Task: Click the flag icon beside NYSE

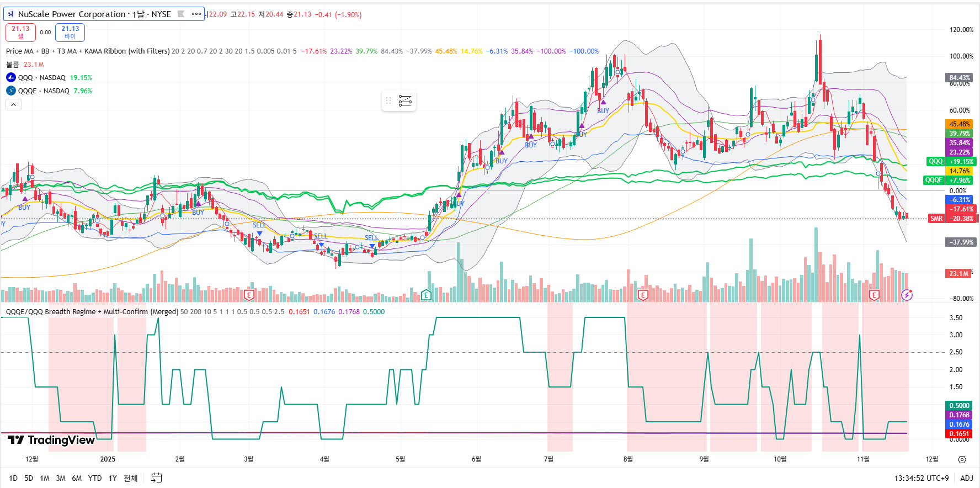Action: pos(180,14)
